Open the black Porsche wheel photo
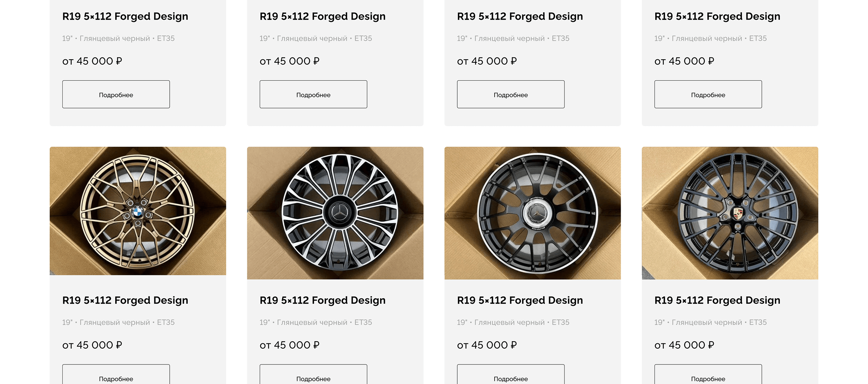The width and height of the screenshot is (868, 384). pos(730,213)
